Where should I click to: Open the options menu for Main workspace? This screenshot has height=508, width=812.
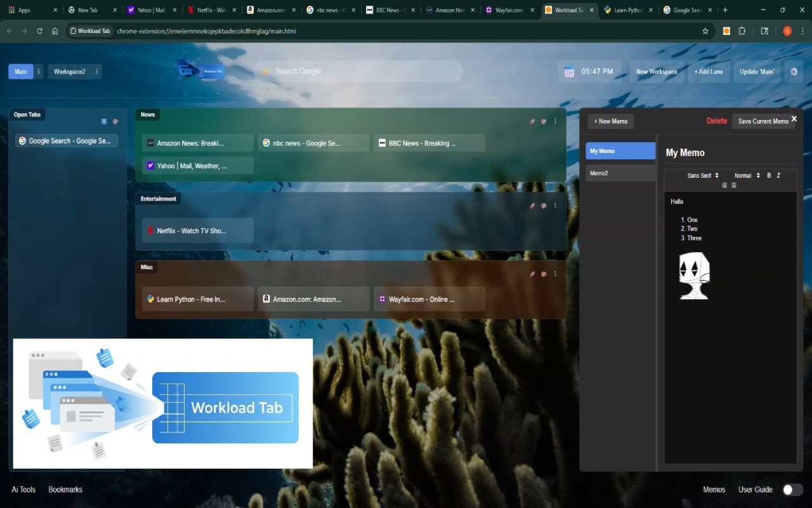(39, 72)
